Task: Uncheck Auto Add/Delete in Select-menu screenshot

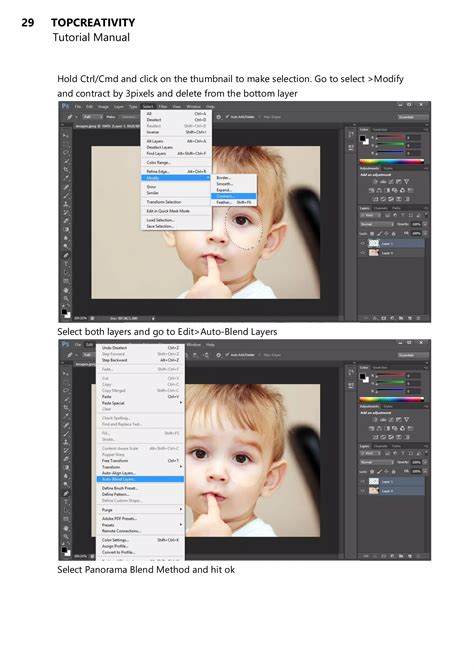Action: [228, 117]
